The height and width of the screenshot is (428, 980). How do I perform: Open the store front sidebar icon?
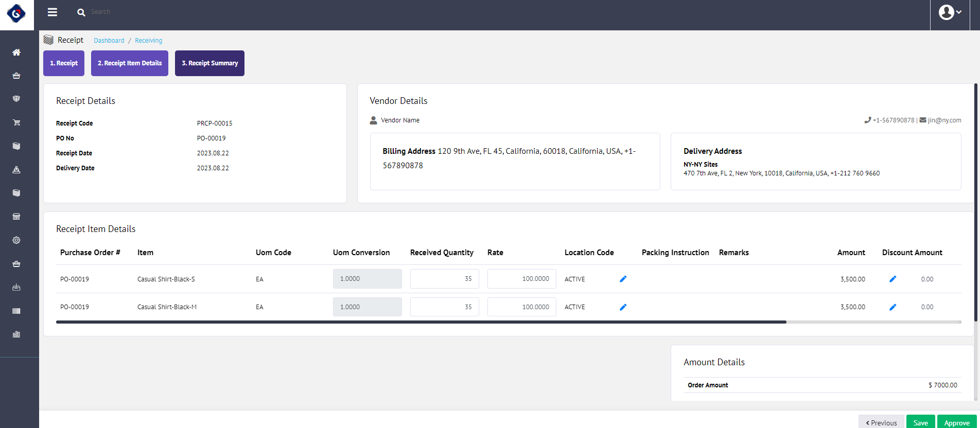(16, 217)
